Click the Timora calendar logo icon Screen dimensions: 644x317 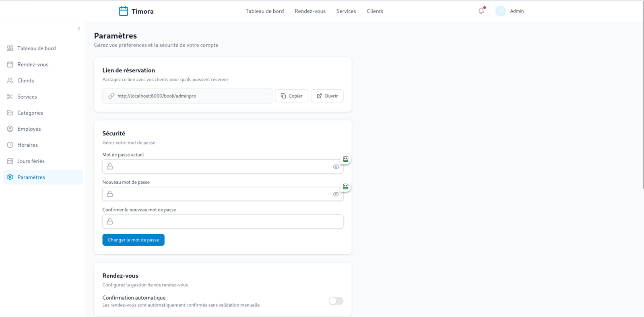124,11
